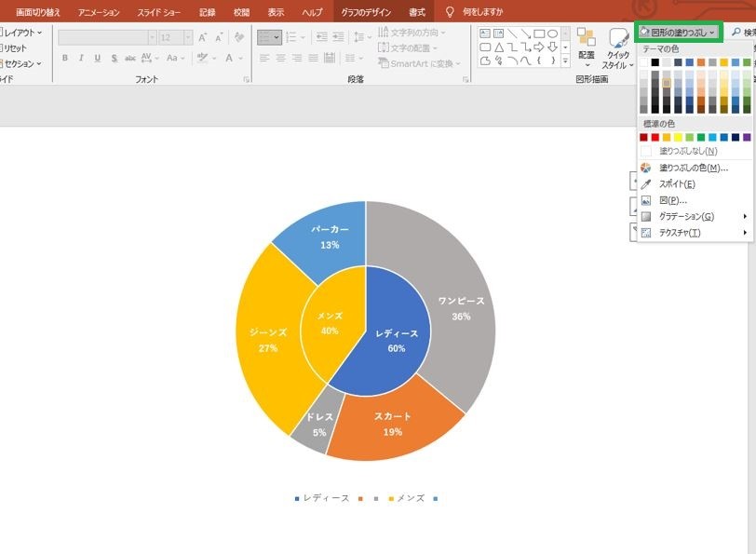This screenshot has height=554, width=756.
Task: Toggle strikethrough formatting
Action: 129,58
